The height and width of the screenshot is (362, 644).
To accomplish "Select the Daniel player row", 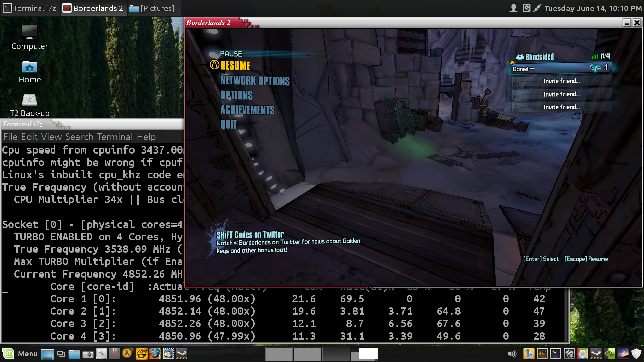I will pos(562,69).
